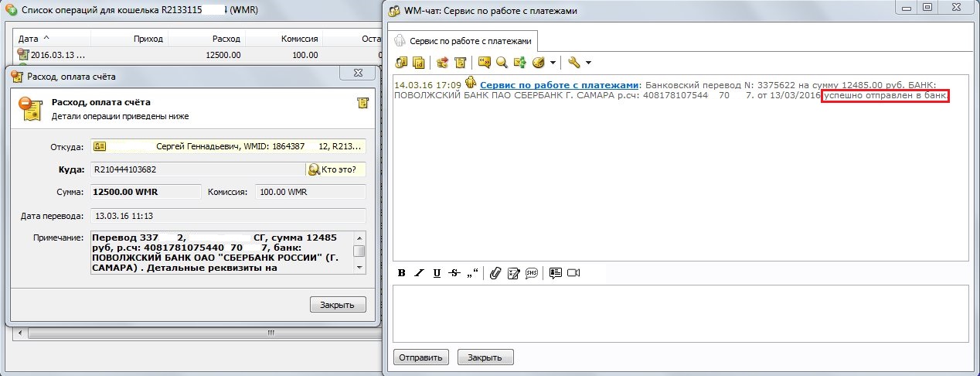
Task: Click the Сумма 12500.00 WMR field
Action: [145, 192]
